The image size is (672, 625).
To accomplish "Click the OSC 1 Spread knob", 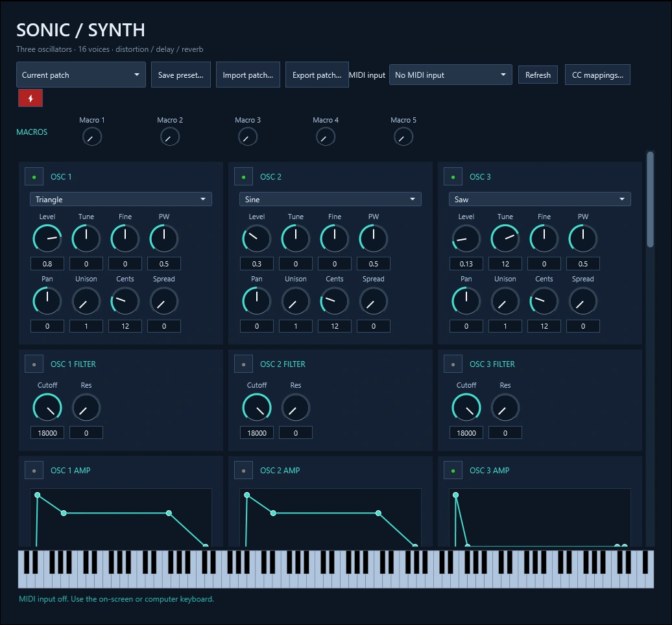I will tap(163, 301).
